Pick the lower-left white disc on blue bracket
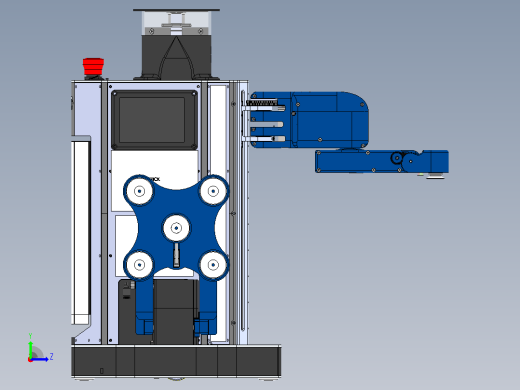Screen dimensions: 520x390 click(139, 265)
